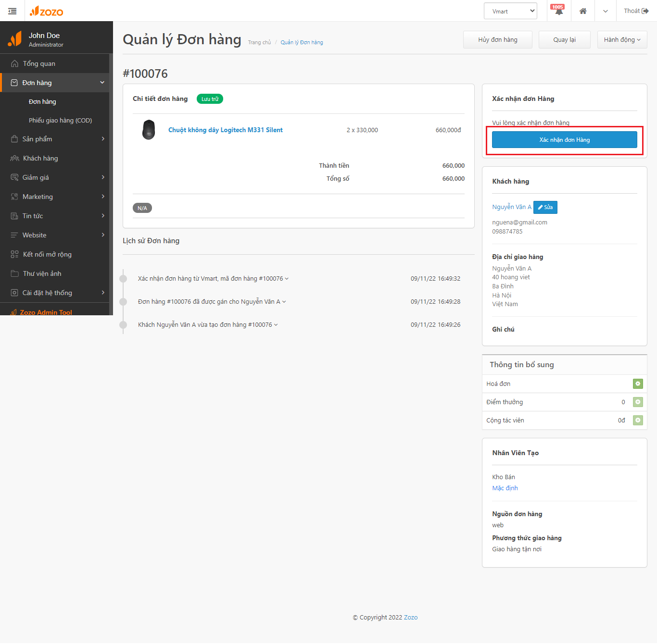Expand Sản phẩm sidebar menu

[55, 139]
